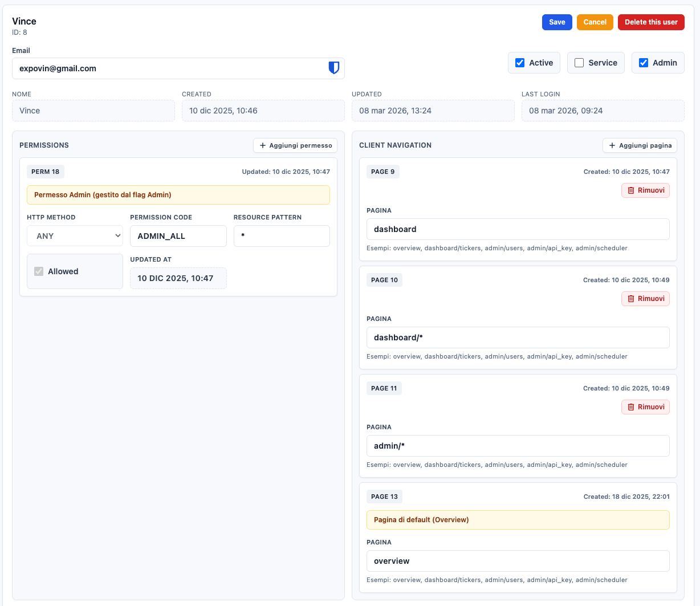Image resolution: width=700 pixels, height=606 pixels.
Task: Click trash icon for Page 10
Action: click(x=631, y=299)
